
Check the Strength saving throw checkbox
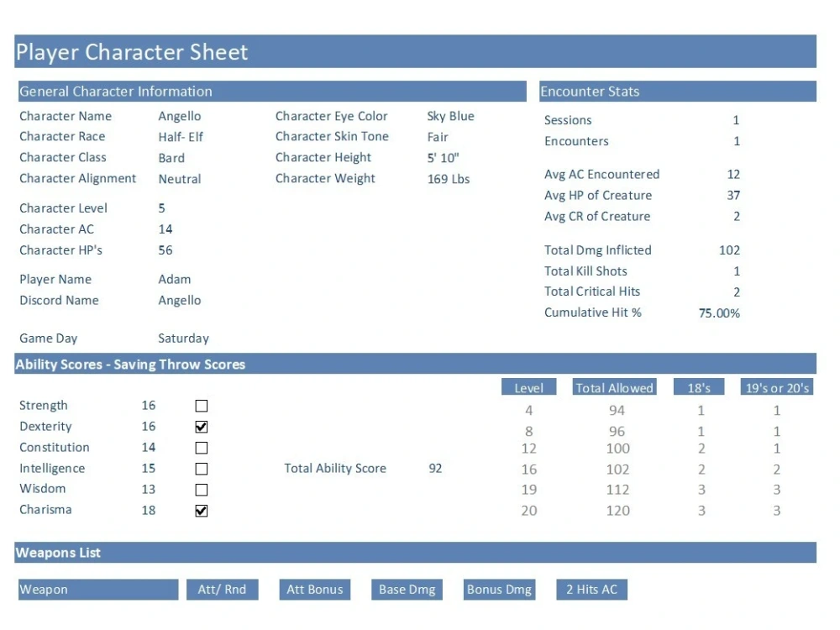click(202, 406)
